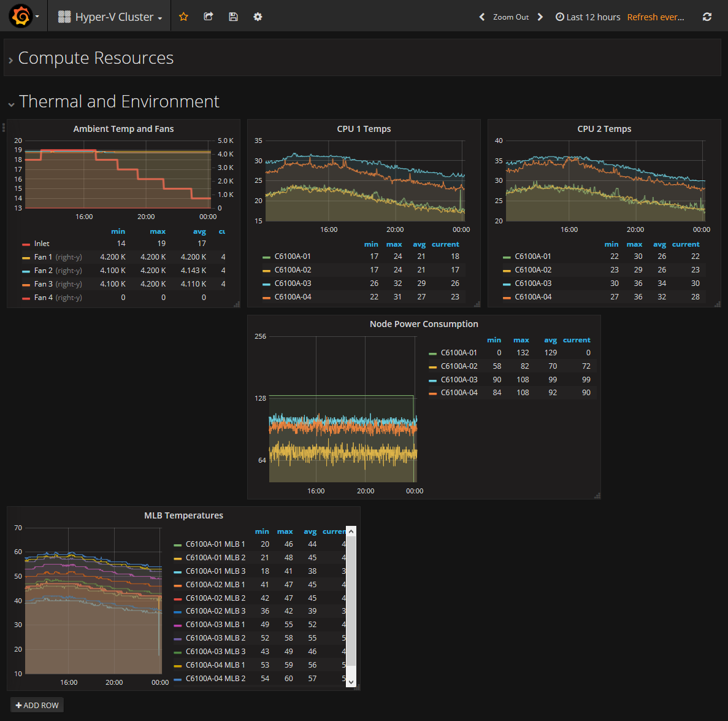Image resolution: width=728 pixels, height=721 pixels.
Task: Toggle C6100A-02 series in CPU 2 Temps legend
Action: coord(533,269)
